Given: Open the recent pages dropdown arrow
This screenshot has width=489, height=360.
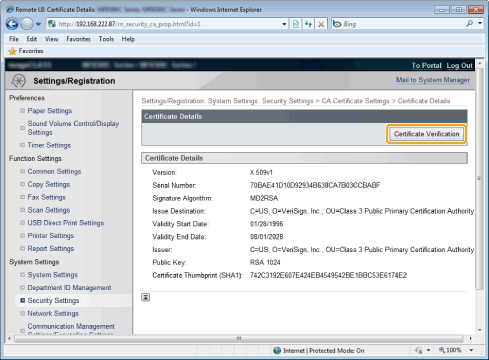Looking at the screenshot, I should tap(38, 24).
